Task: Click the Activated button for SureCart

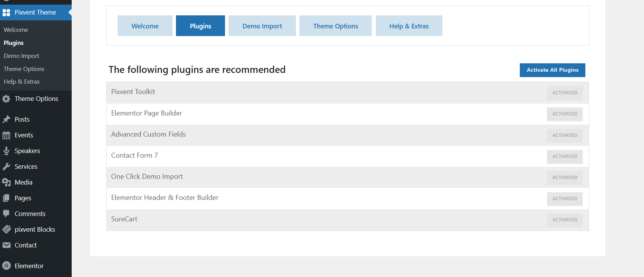Action: pyautogui.click(x=565, y=220)
